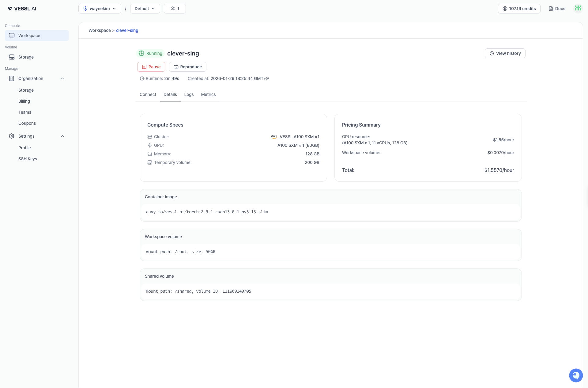Click the VESSL AI logo
This screenshot has height=388, width=588.
tap(21, 8)
